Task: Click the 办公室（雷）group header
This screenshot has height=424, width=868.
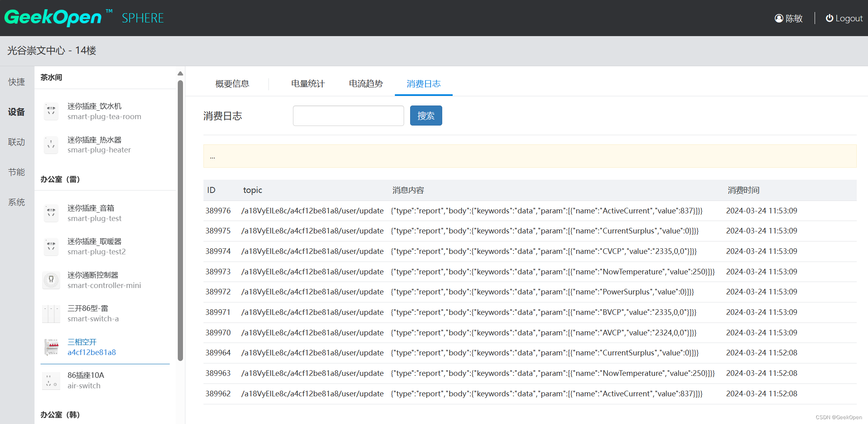Action: 60,179
